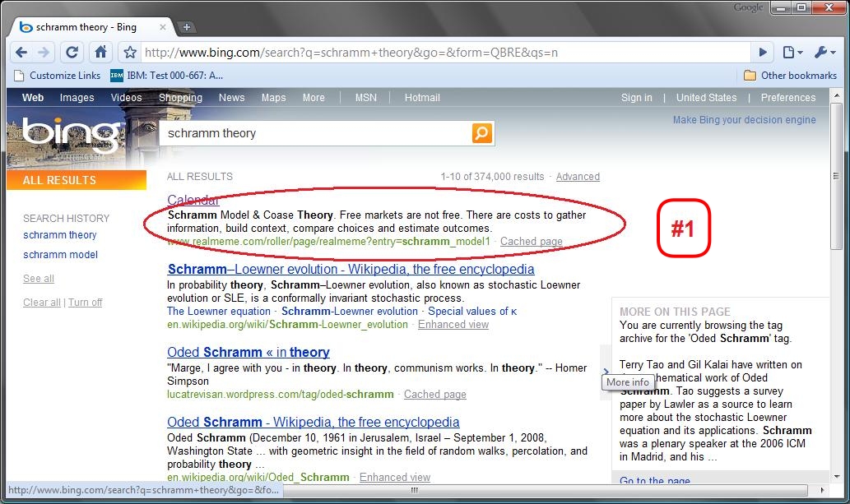Image resolution: width=850 pixels, height=504 pixels.
Task: Click 'Make Bing your decision engine'
Action: click(x=745, y=120)
